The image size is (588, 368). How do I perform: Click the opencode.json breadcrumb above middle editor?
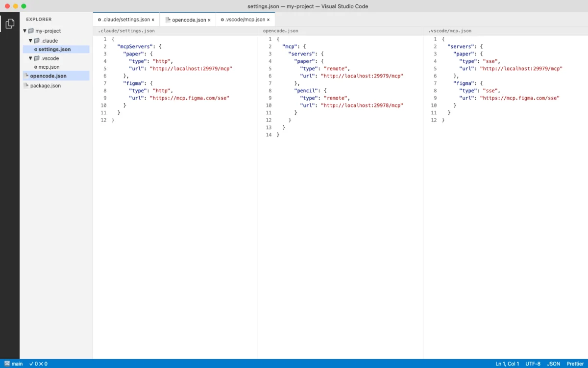(x=280, y=31)
